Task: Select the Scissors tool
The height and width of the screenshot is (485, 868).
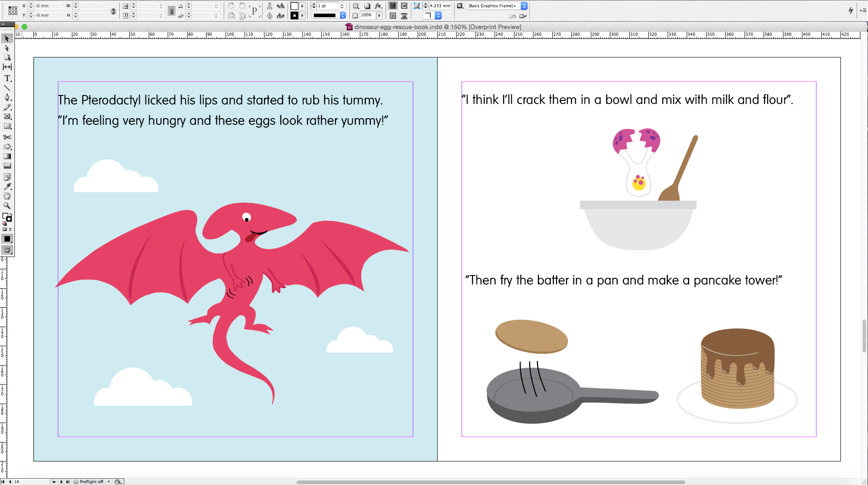Action: click(7, 137)
